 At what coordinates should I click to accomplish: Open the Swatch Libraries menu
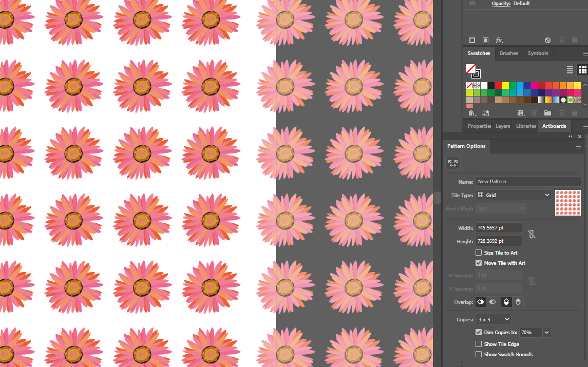coord(472,113)
